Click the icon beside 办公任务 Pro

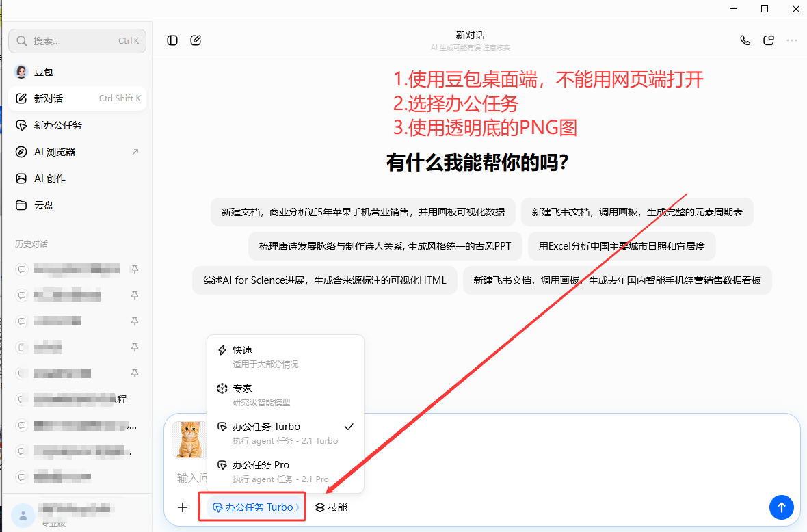[x=222, y=465]
